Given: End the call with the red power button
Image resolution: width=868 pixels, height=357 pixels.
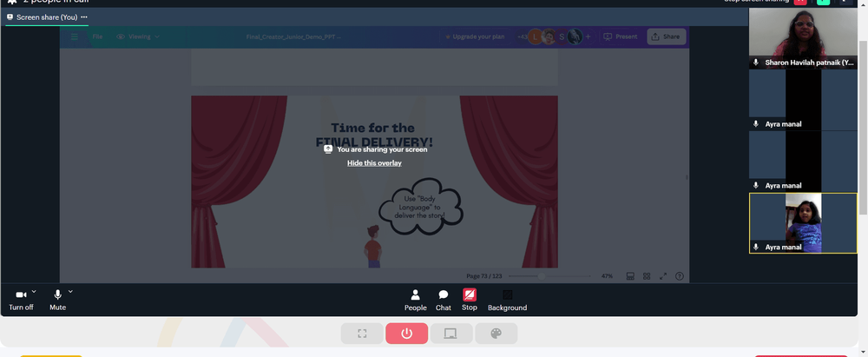Looking at the screenshot, I should (x=407, y=334).
